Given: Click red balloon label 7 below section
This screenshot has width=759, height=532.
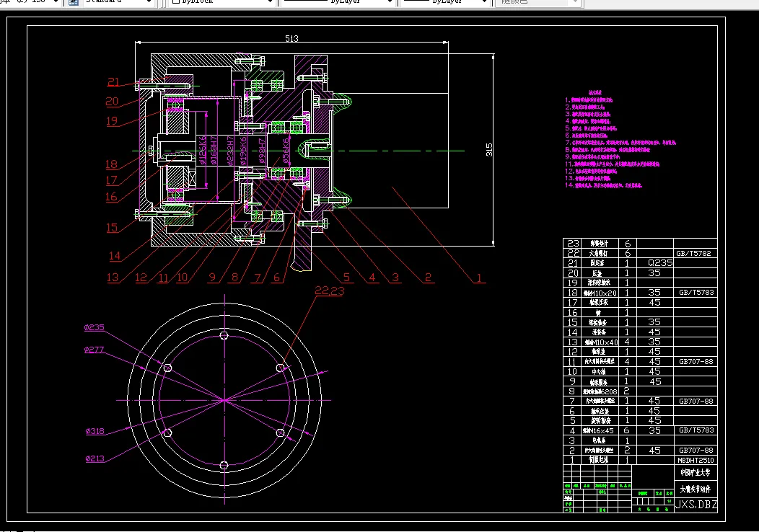Looking at the screenshot, I should pyautogui.click(x=258, y=278).
